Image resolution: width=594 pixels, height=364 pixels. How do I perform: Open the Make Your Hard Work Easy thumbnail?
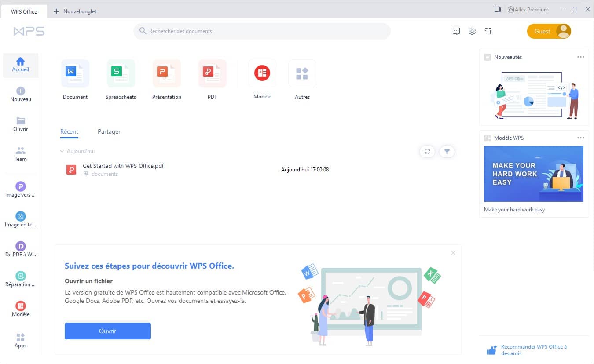tap(534, 174)
